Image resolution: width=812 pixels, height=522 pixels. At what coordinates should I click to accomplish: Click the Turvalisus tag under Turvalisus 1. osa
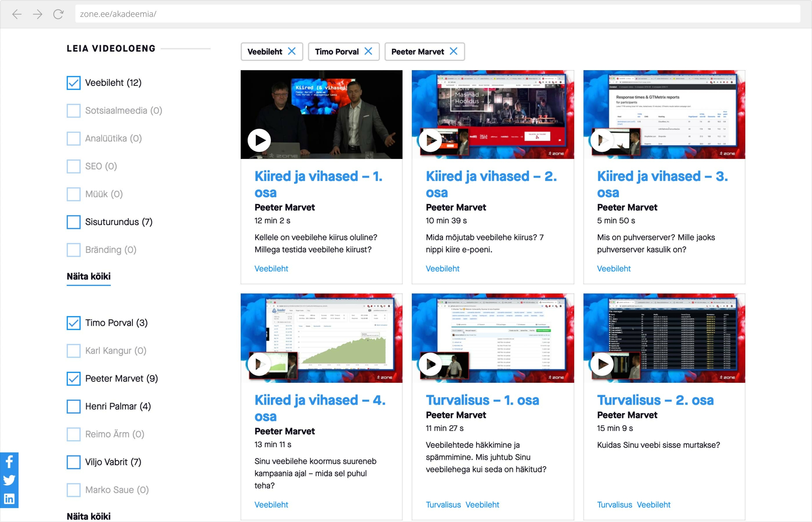(443, 504)
